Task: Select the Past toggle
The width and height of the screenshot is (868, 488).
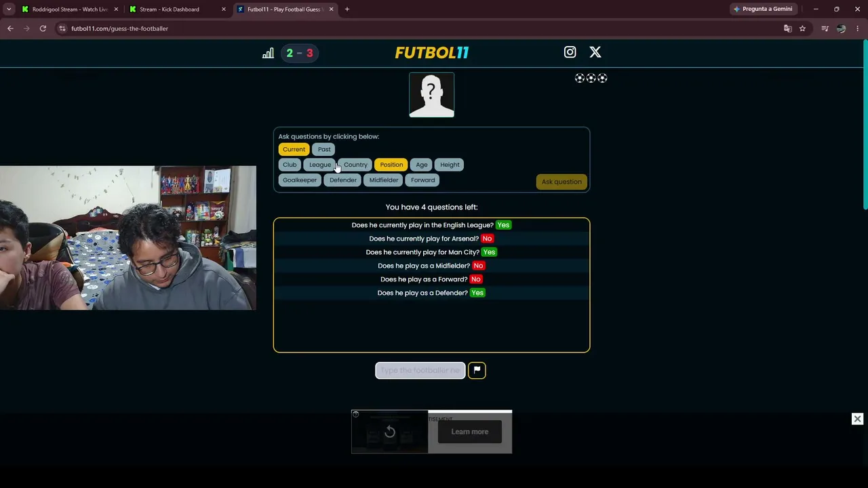Action: (324, 149)
